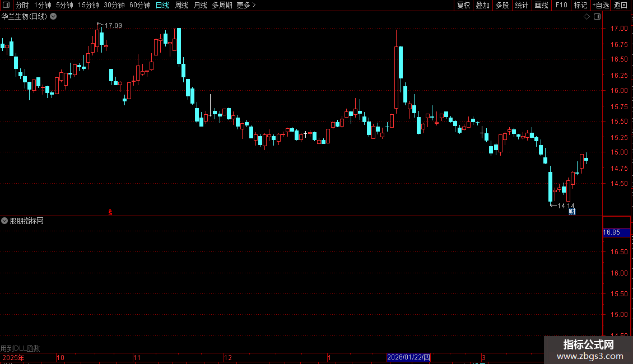This screenshot has width=633, height=364.
Task: Toggle the left sidebar panel icon
Action: click(6, 5)
